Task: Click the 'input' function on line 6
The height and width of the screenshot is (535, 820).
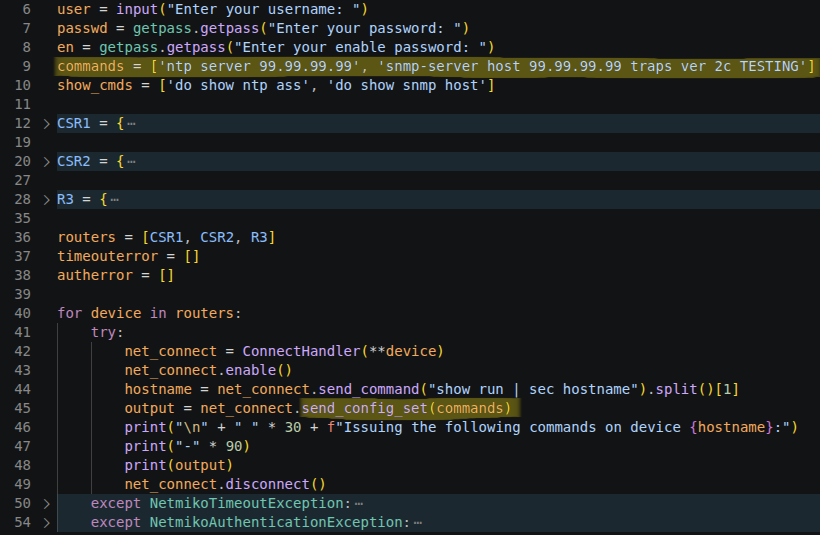Action: pyautogui.click(x=137, y=9)
